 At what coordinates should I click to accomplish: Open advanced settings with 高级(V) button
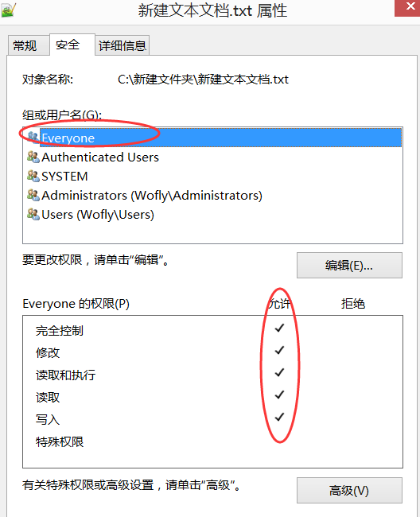click(349, 490)
